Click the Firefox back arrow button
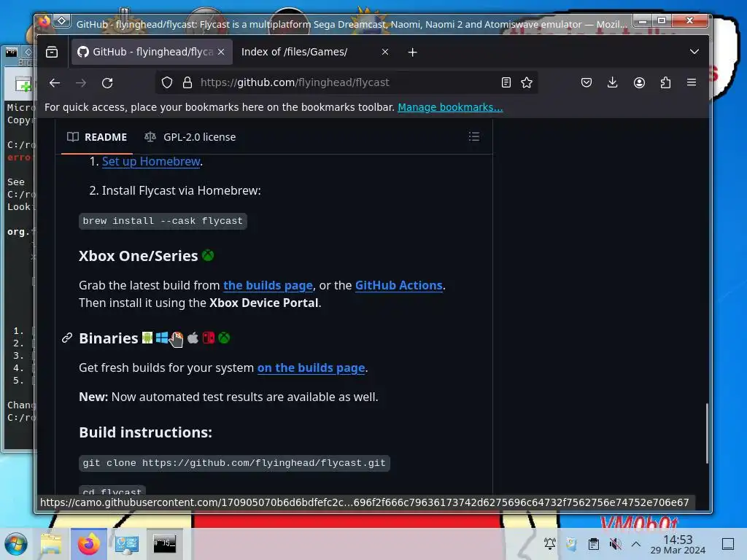747x560 pixels. 54,83
